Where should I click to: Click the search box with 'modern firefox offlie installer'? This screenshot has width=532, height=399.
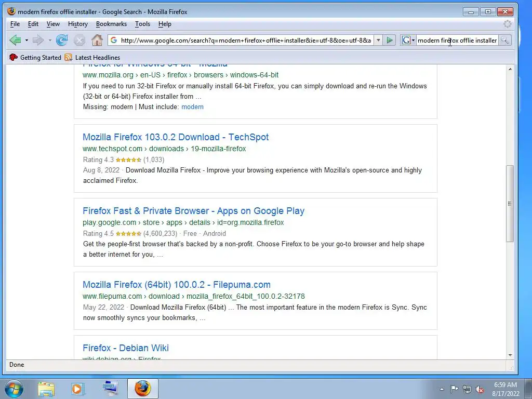[457, 41]
